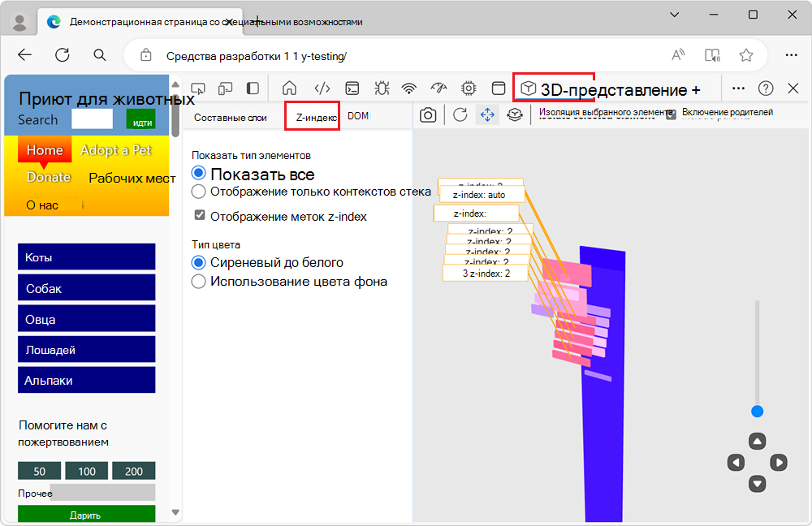
Task: Open DevTools help question mark
Action: pyautogui.click(x=766, y=88)
